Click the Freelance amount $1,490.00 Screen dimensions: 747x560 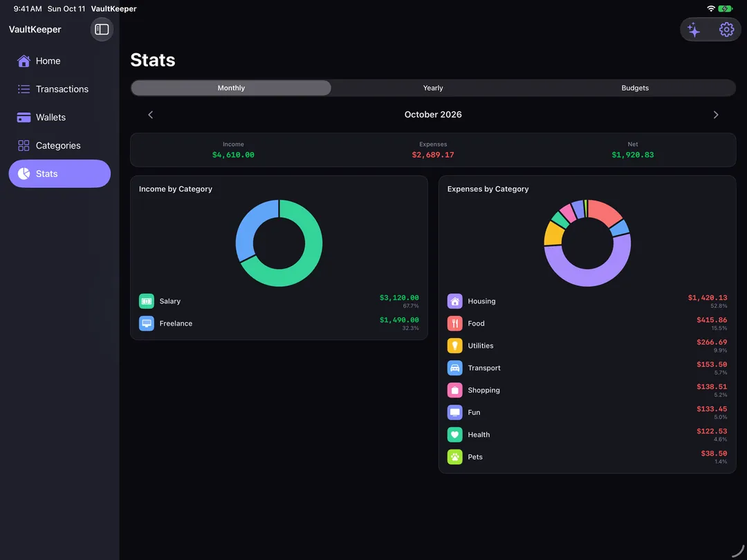(399, 320)
